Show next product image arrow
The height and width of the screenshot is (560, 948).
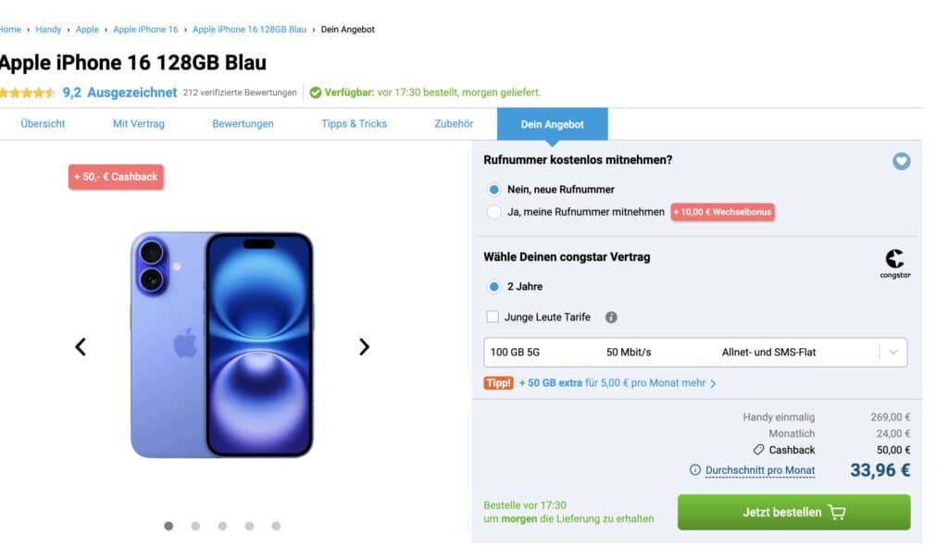tap(364, 347)
